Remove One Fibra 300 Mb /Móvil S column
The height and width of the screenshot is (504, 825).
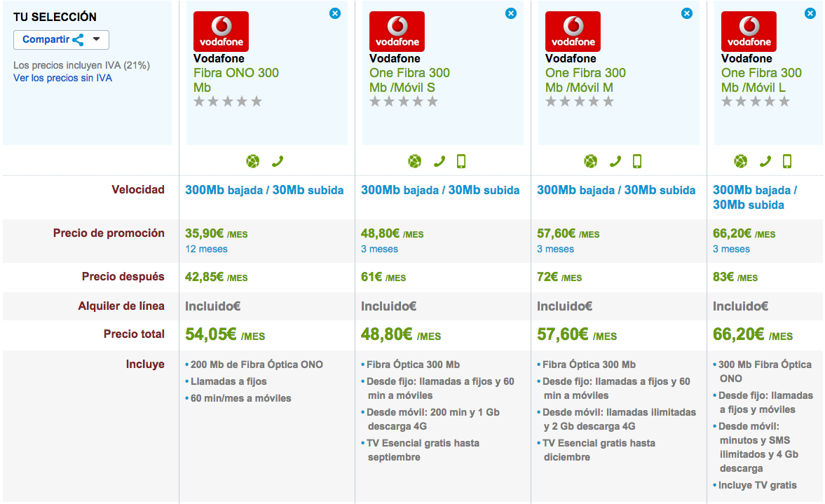click(511, 13)
